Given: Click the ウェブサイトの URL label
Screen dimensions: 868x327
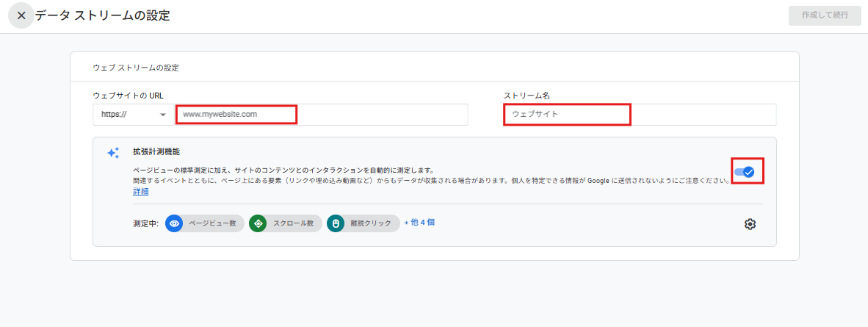Looking at the screenshot, I should [x=129, y=96].
